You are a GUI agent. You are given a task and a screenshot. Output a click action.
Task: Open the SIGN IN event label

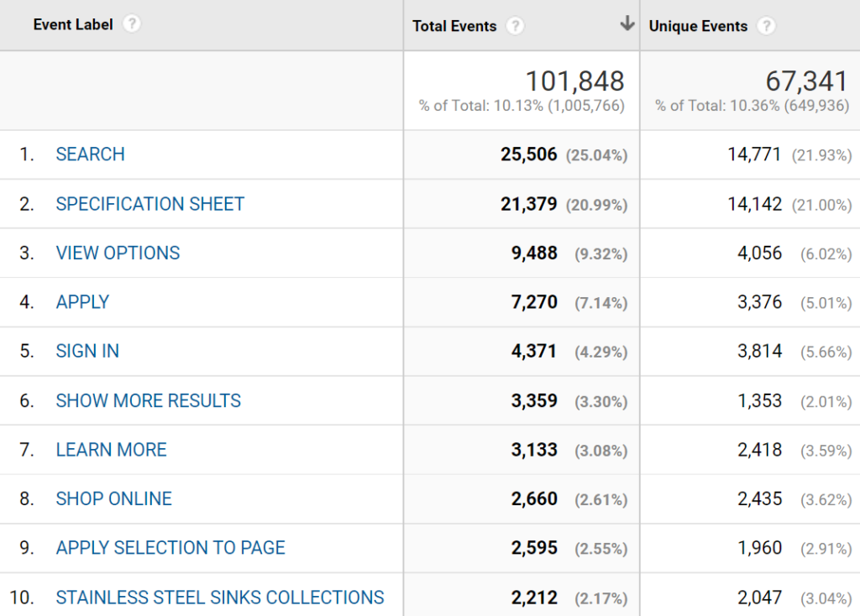(87, 352)
